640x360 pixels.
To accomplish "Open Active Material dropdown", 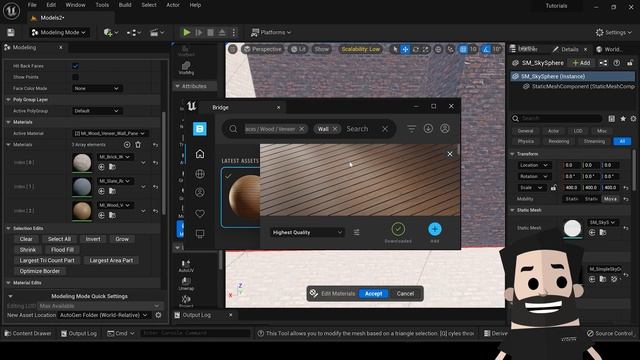I will (109, 133).
